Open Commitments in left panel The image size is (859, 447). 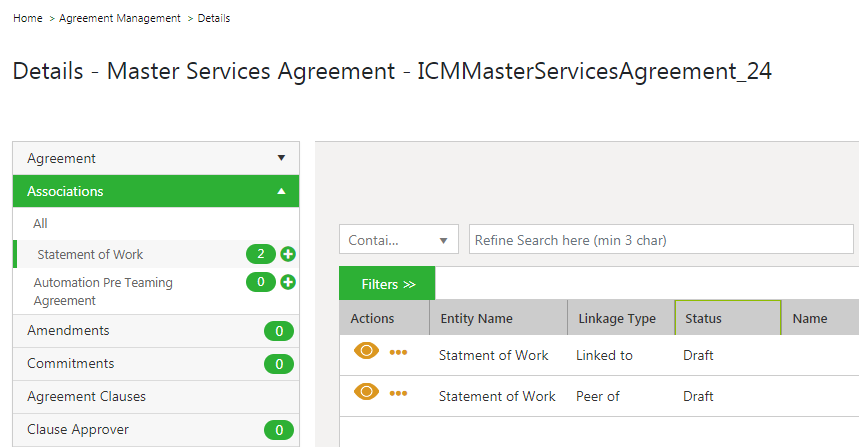pyautogui.click(x=70, y=363)
